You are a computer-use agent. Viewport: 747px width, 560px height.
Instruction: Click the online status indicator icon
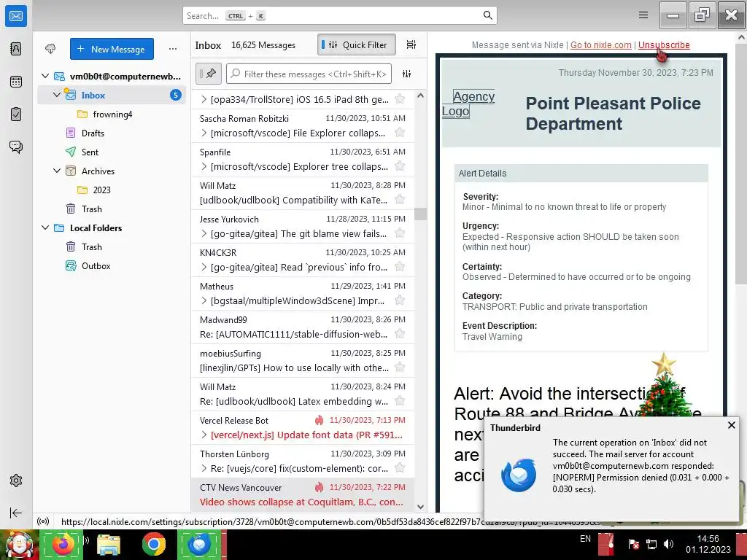click(x=43, y=521)
